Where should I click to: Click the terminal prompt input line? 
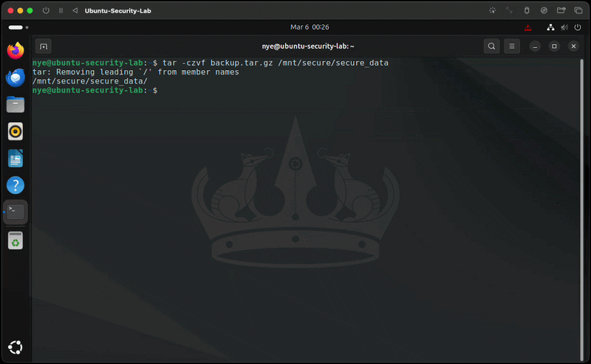click(295, 90)
